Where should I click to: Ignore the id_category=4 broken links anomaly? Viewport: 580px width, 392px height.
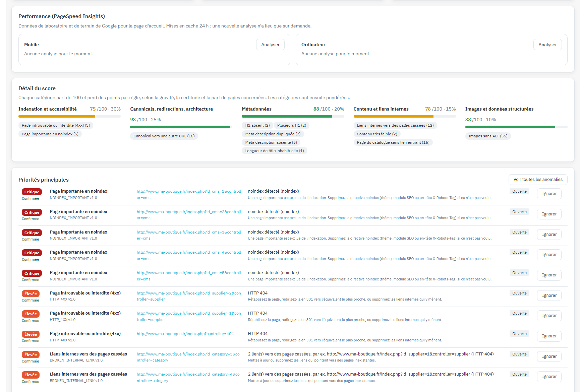pos(549,377)
